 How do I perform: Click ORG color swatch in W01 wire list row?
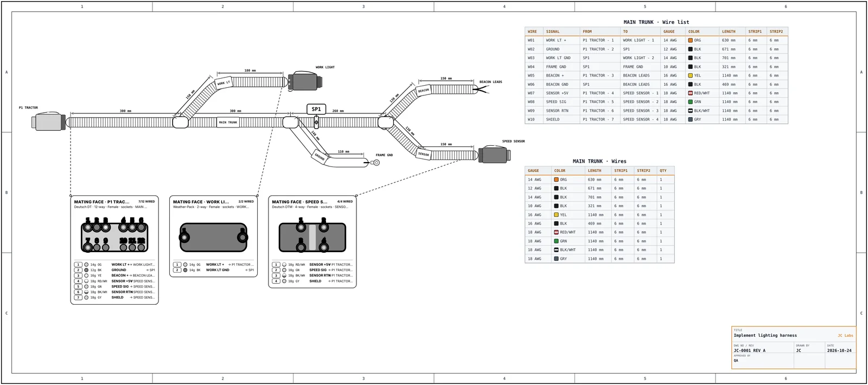[691, 40]
